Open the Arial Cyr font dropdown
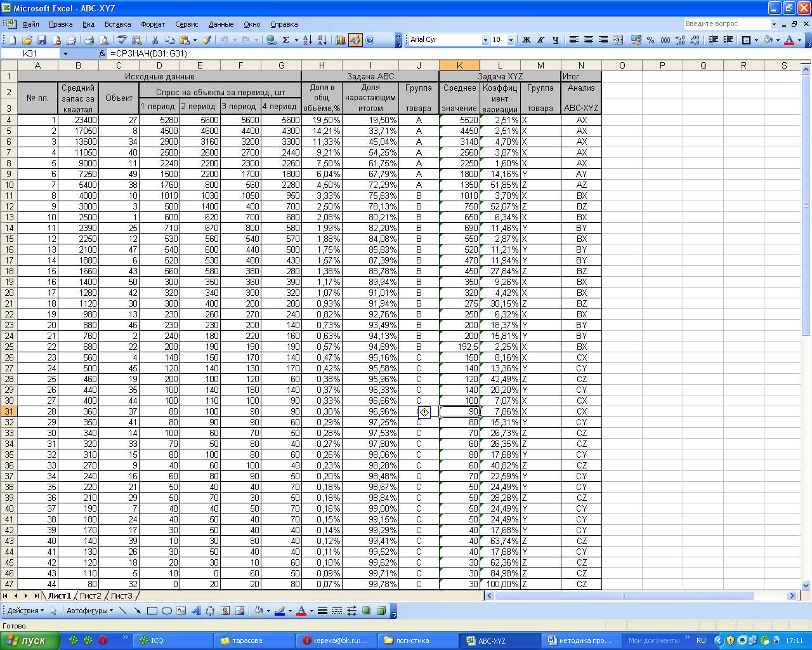This screenshot has height=650, width=812. 485,40
